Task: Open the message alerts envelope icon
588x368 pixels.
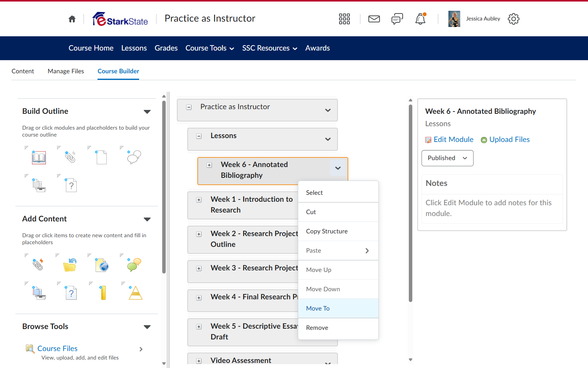Action: coord(374,19)
